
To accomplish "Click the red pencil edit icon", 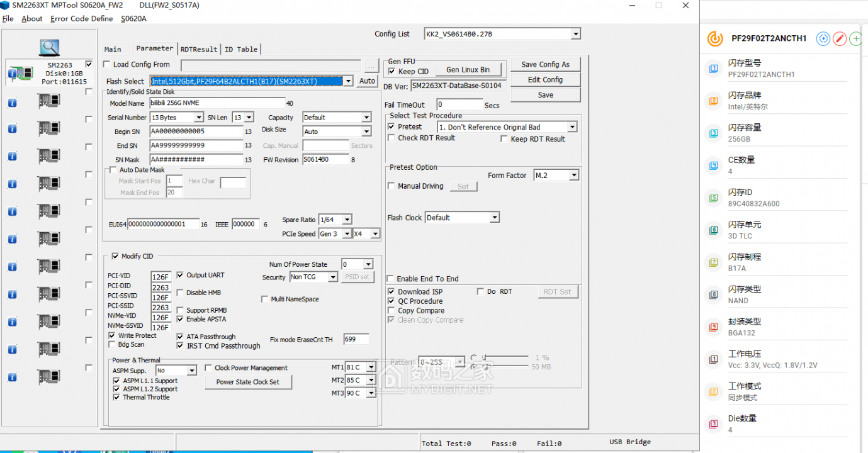I will point(840,39).
